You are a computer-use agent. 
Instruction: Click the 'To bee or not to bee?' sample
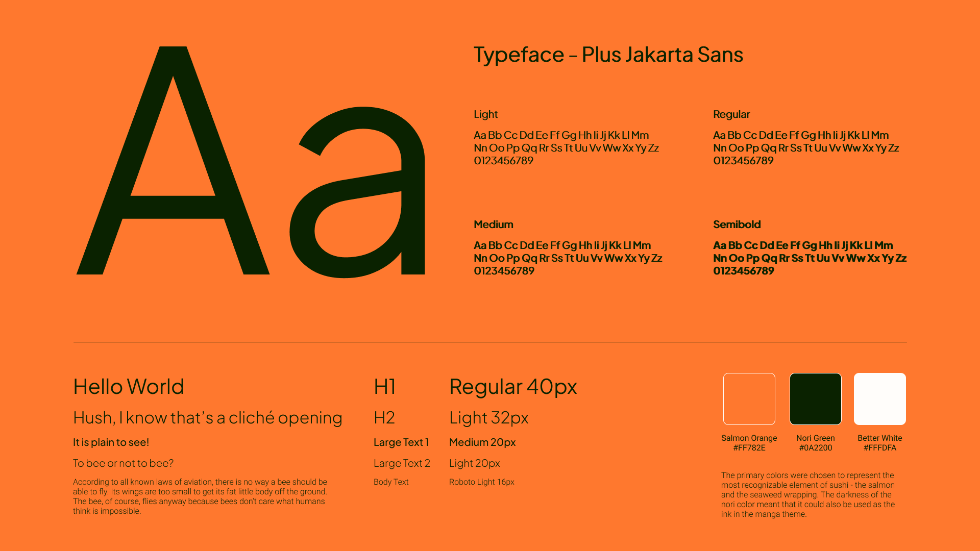(x=123, y=463)
